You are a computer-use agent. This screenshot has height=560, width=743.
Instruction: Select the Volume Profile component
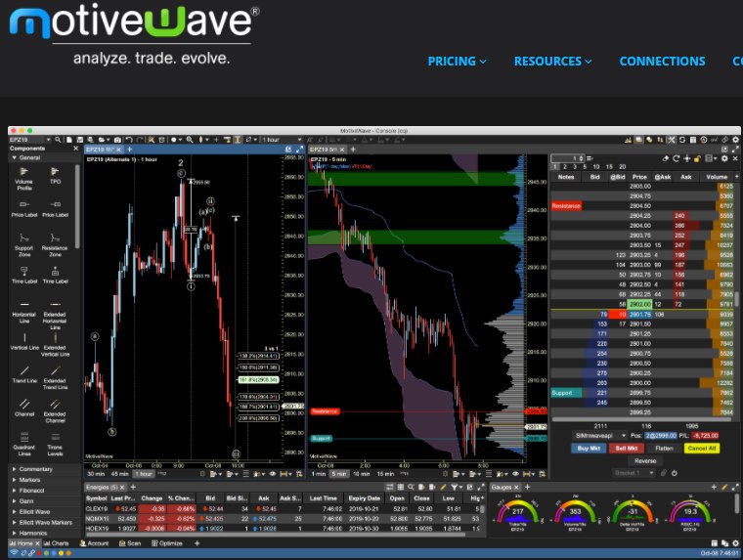pos(24,178)
